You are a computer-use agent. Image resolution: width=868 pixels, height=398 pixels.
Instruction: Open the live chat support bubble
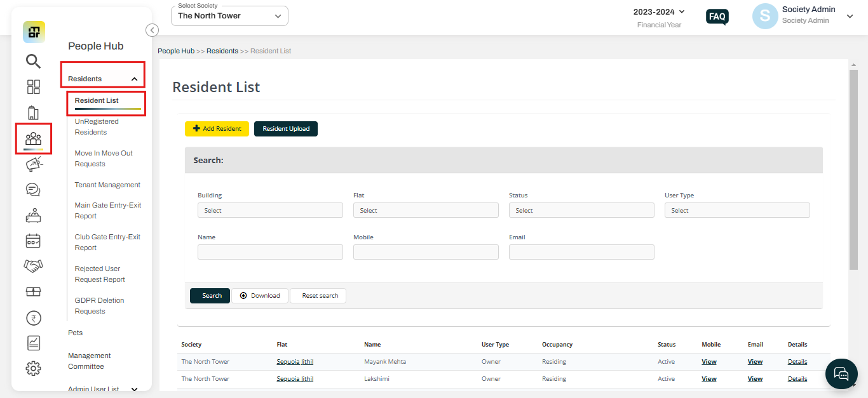pos(841,373)
